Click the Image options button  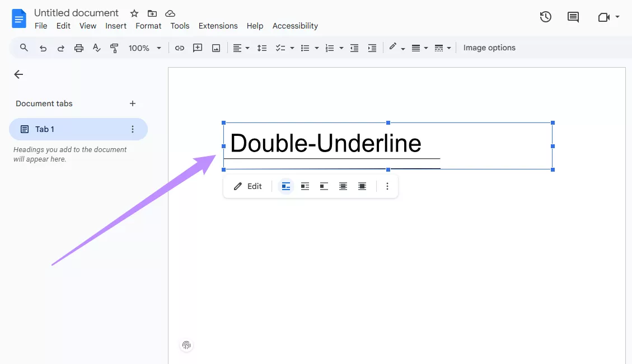click(489, 48)
